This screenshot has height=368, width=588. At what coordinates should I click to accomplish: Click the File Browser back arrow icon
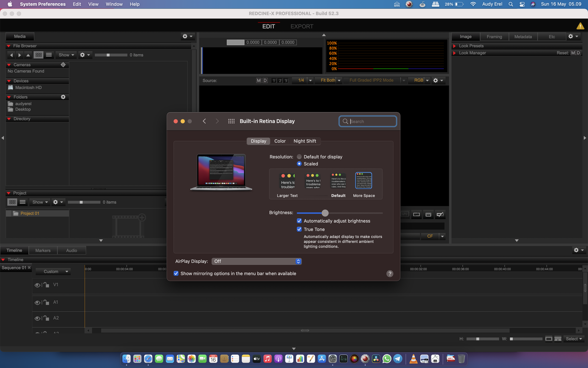pos(12,55)
